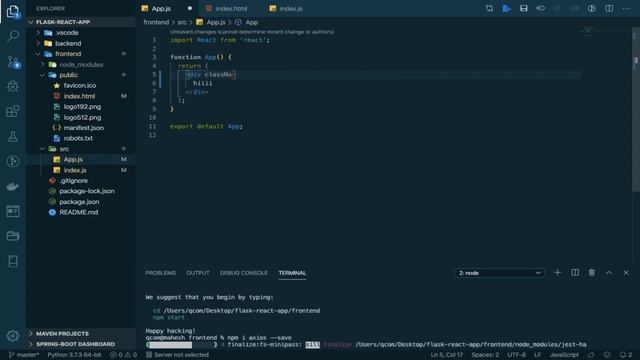Open .gitignore in explorer
Viewport: 640px width, 360px height.
tap(81, 180)
